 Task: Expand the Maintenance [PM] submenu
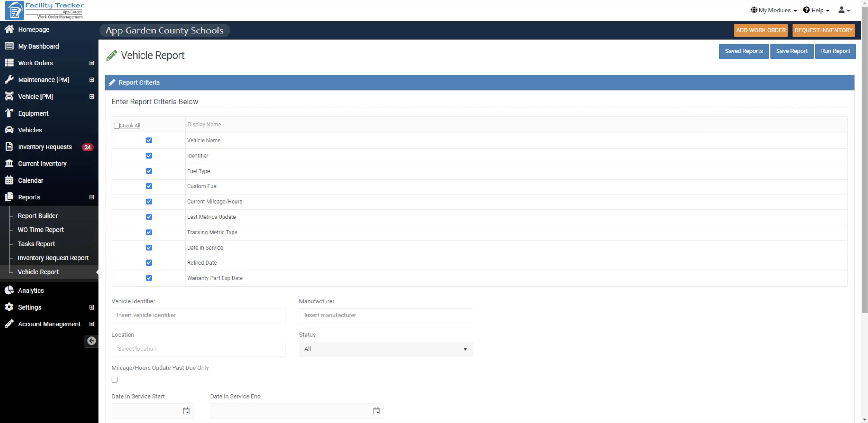(92, 80)
